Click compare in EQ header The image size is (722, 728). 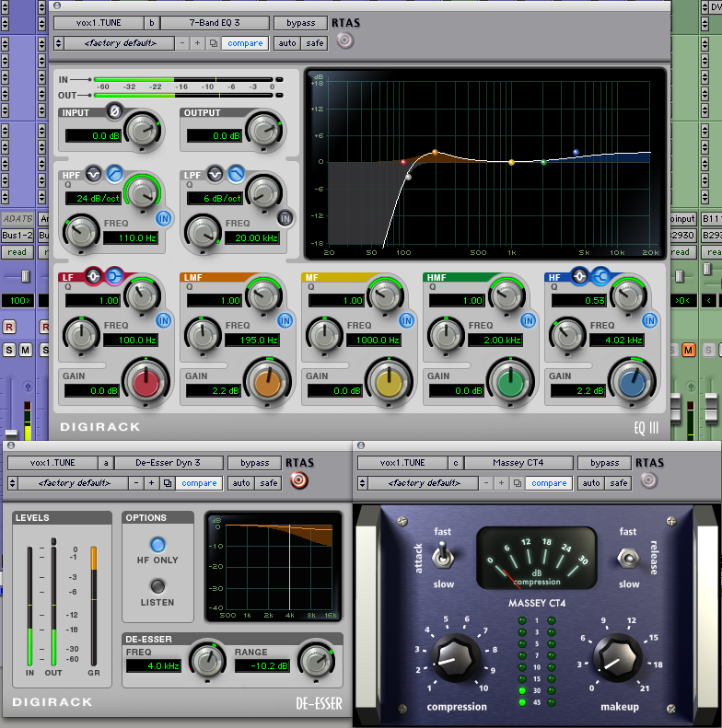pos(245,43)
